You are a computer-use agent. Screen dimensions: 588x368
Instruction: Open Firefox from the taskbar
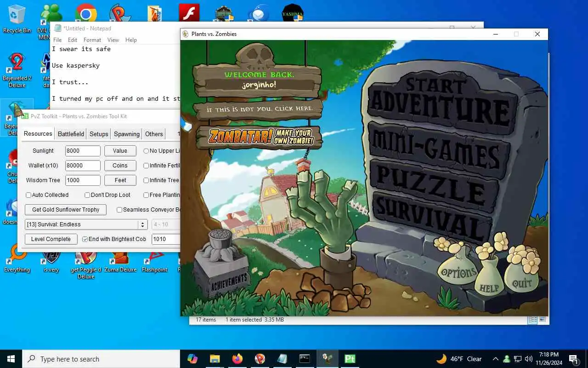pyautogui.click(x=237, y=359)
